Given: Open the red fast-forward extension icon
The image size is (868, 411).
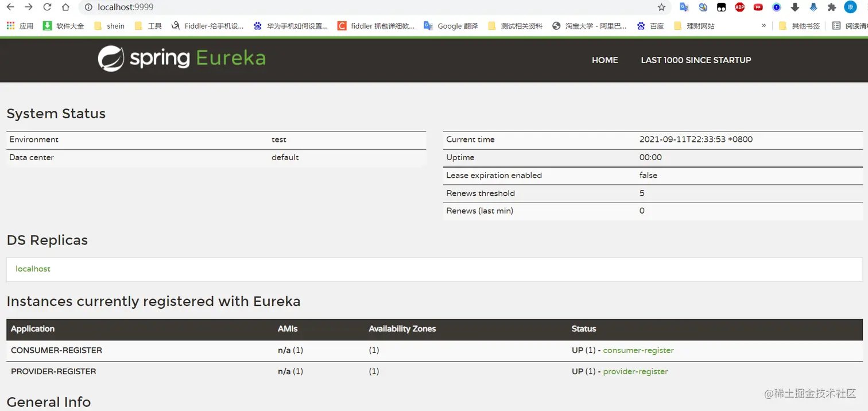Looking at the screenshot, I should coord(758,7).
